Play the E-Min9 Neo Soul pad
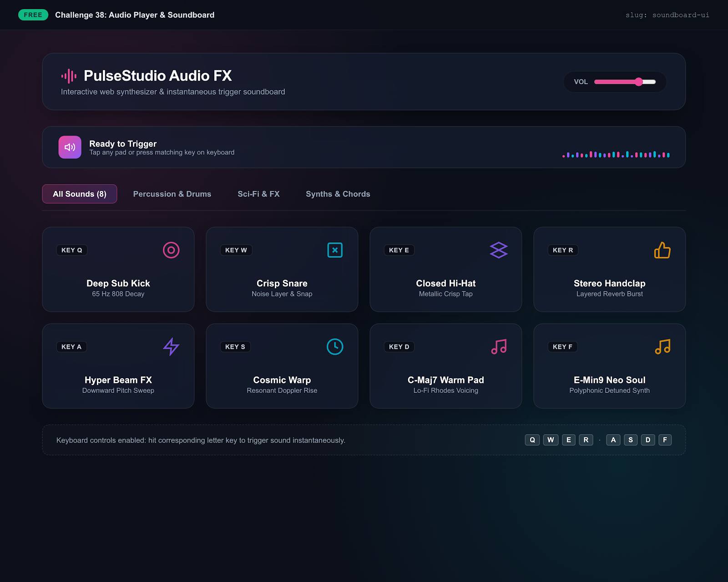Viewport: 728px width, 582px height. point(610,366)
